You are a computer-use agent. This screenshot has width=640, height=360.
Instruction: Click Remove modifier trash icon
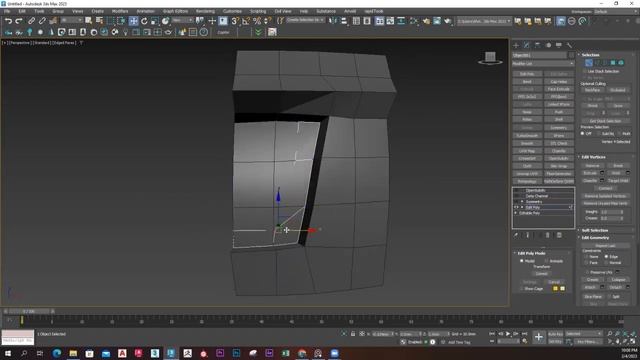click(548, 235)
